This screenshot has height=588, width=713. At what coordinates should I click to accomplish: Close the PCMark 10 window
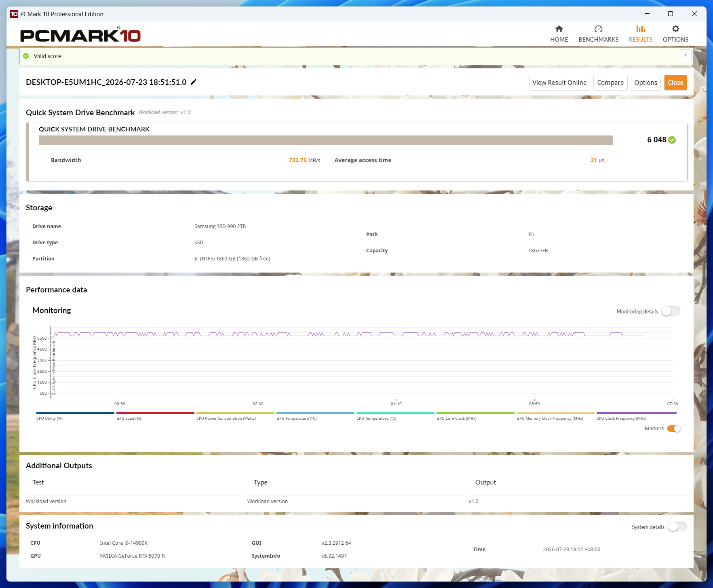point(694,14)
